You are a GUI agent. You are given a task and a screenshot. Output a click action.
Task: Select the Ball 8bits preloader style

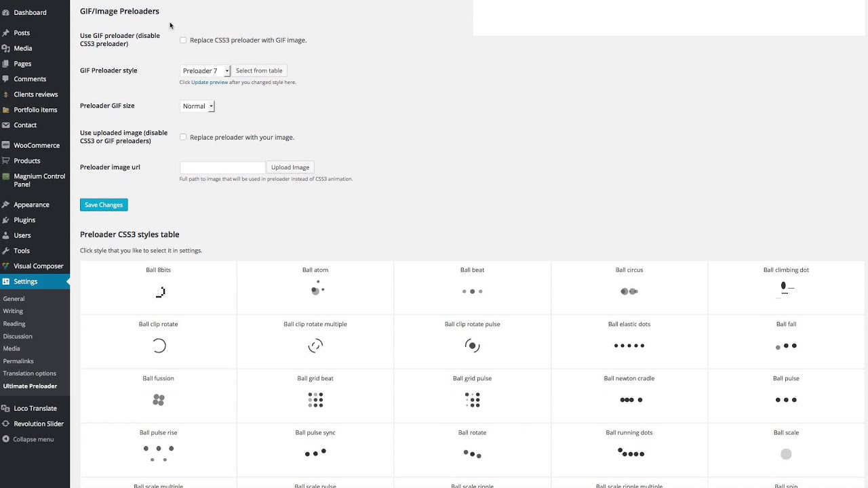[x=158, y=287]
